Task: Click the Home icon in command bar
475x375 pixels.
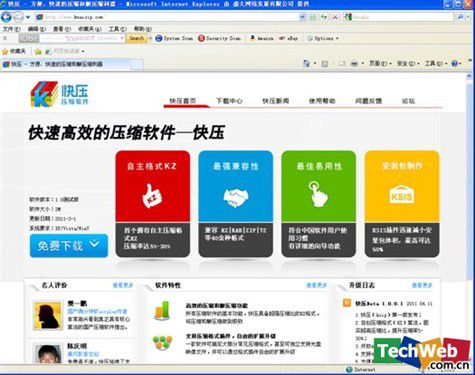Action: (x=306, y=63)
